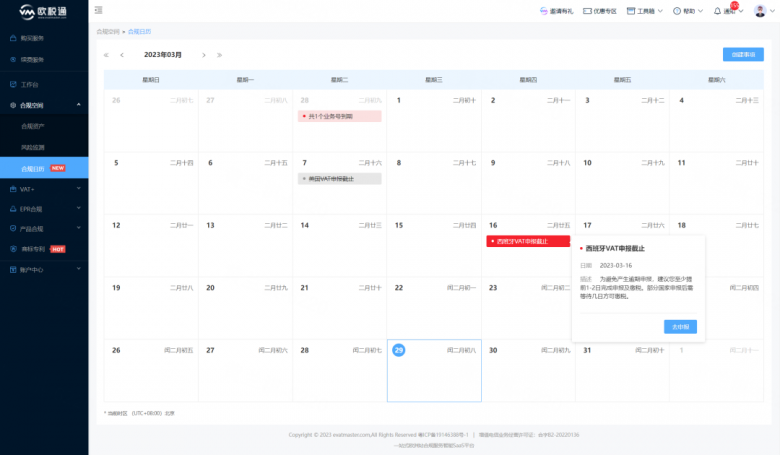Click the 欧税通 VM logo
Viewport: 780px width, 455px height.
tap(43, 11)
